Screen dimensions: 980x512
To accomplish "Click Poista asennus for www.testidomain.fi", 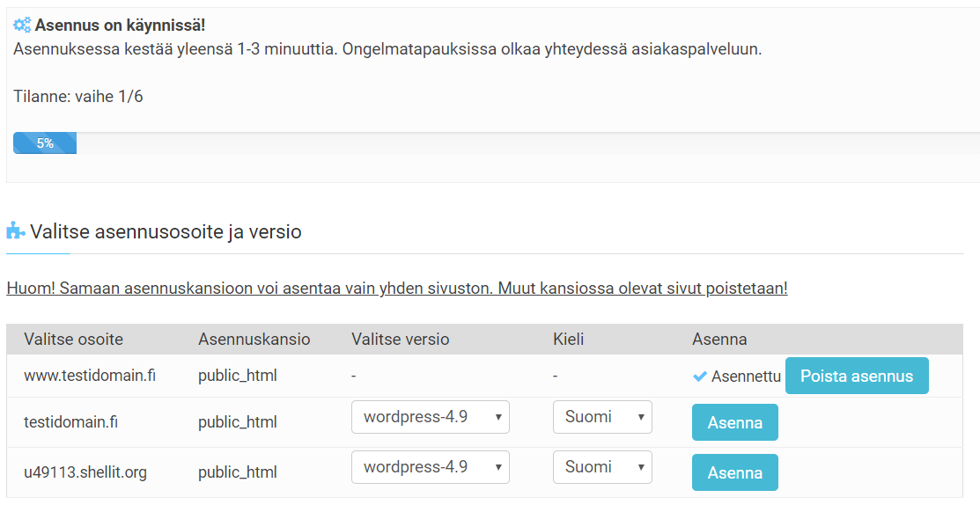I will pos(857,376).
